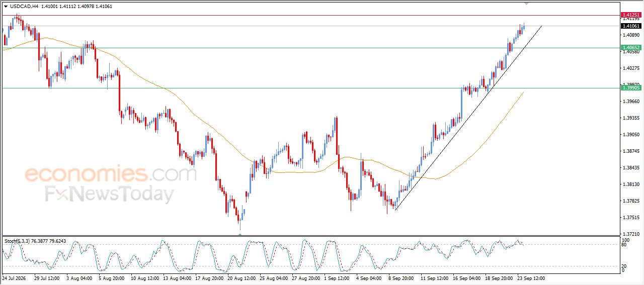The width and height of the screenshot is (644, 285).
Task: Click the 1 Sep 12:00 time label
Action: [337, 278]
